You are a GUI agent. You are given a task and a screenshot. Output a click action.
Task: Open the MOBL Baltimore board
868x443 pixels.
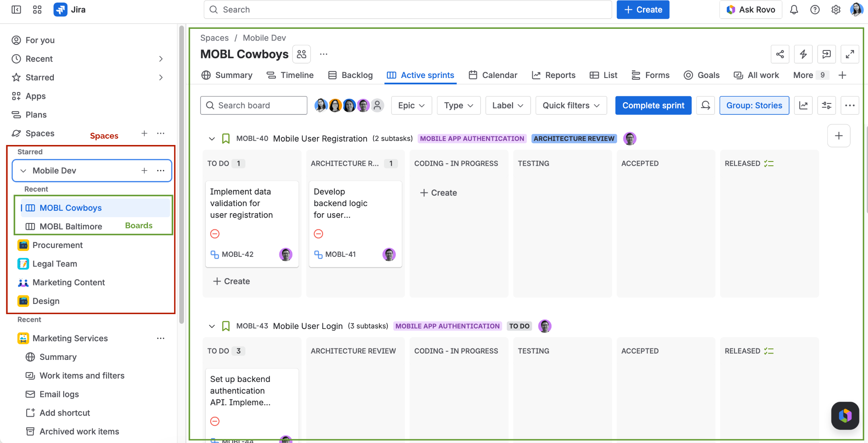pos(71,226)
